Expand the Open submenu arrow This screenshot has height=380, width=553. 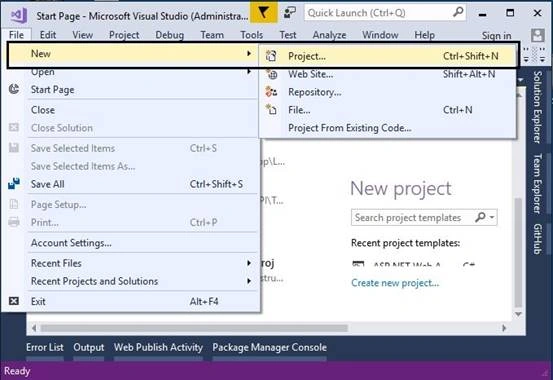(249, 71)
